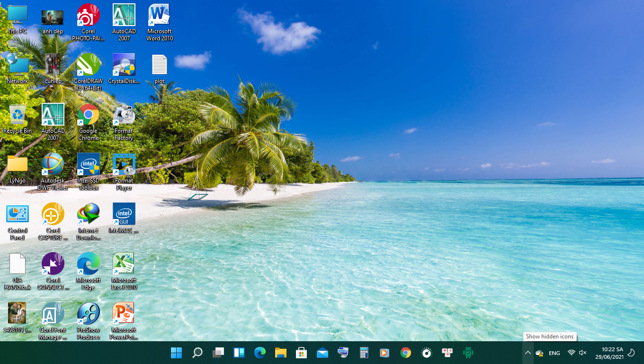Select the plot text file

click(x=160, y=69)
